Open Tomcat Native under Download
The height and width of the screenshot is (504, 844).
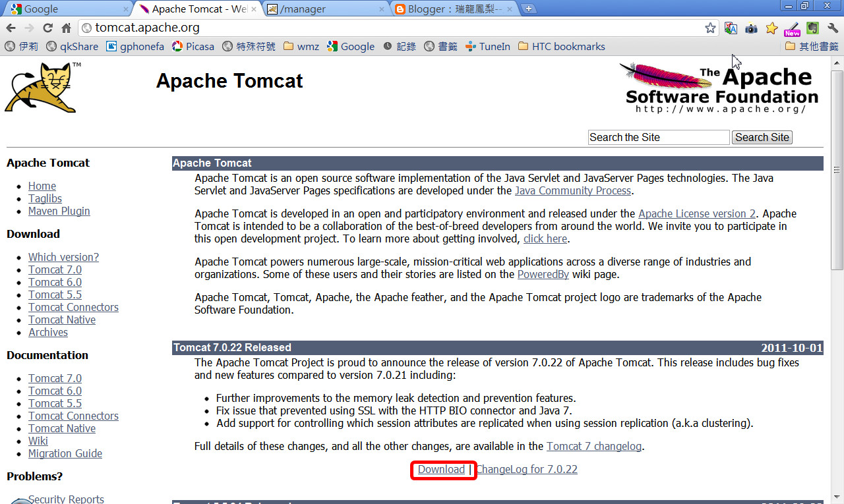pos(62,320)
